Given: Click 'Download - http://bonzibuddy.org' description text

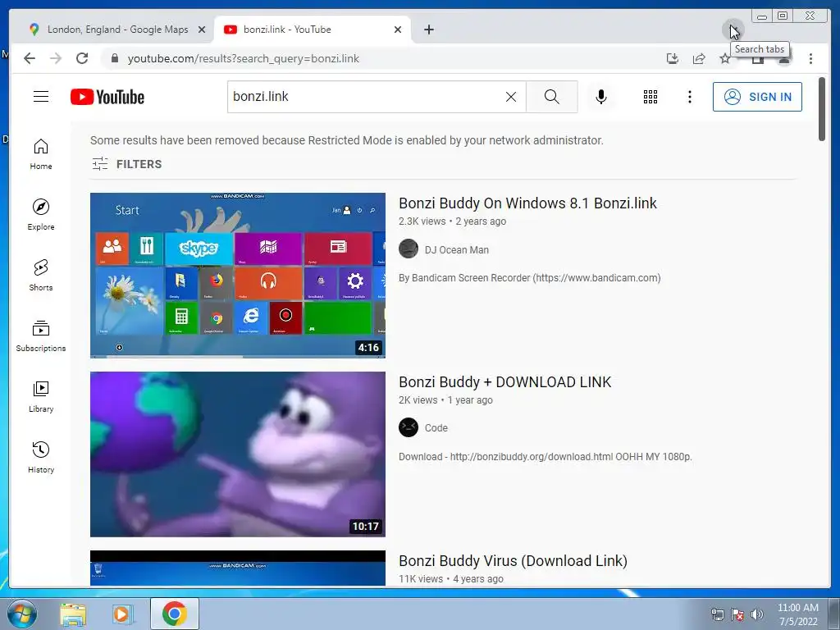Looking at the screenshot, I should [x=546, y=457].
